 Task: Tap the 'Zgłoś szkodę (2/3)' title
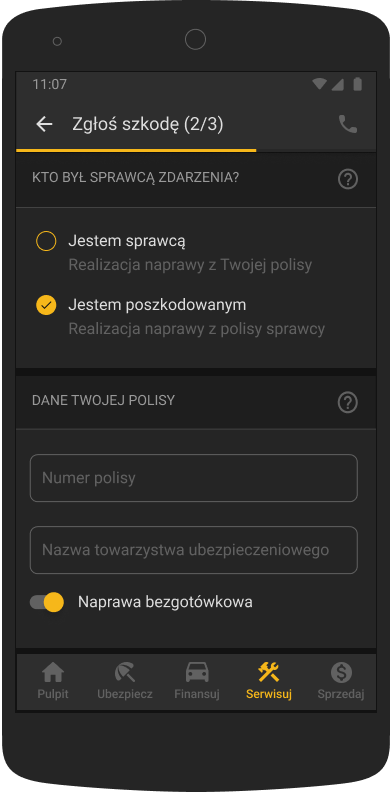click(x=148, y=124)
